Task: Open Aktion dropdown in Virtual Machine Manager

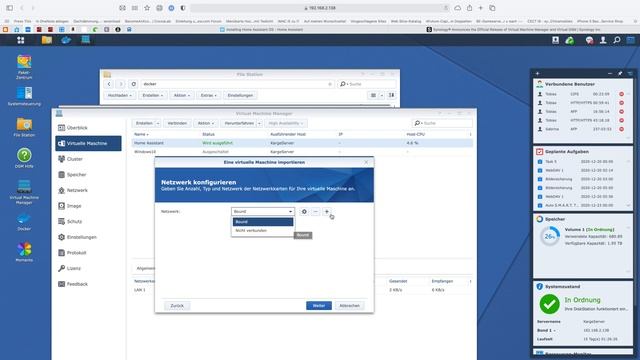Action: tap(206, 123)
